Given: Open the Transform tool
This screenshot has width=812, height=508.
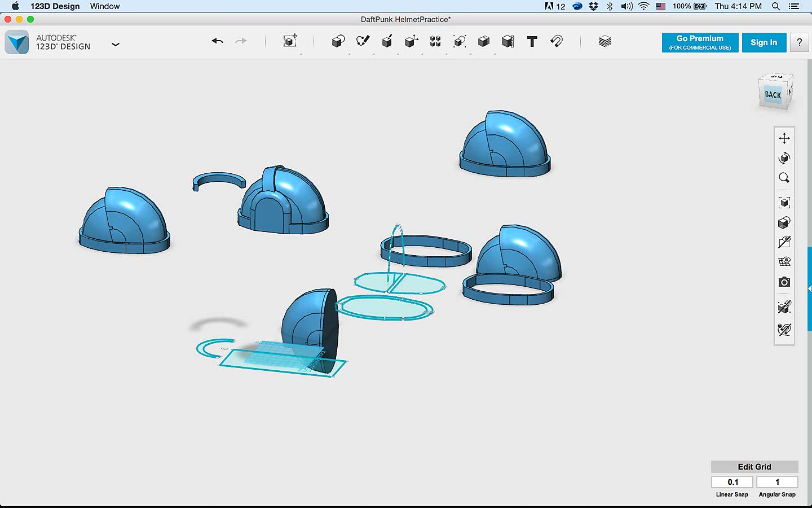Looking at the screenshot, I should point(290,41).
